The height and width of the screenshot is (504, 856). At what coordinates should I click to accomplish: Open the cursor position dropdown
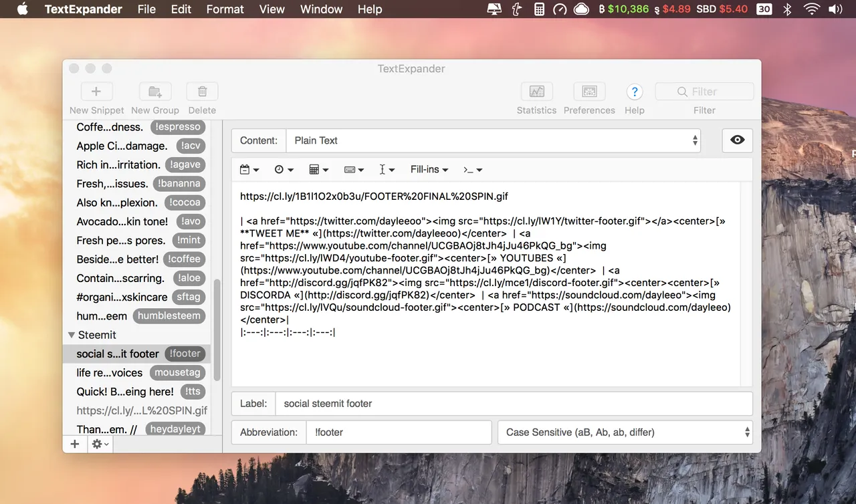point(387,170)
